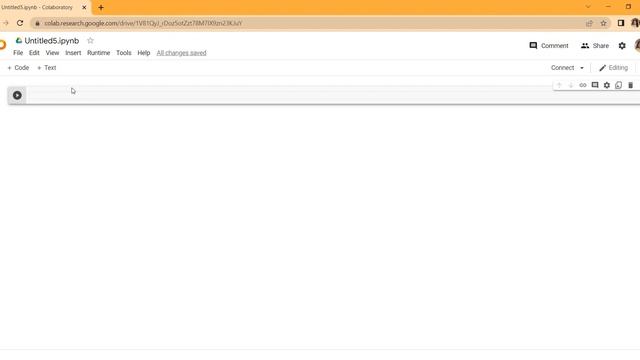Open the Editing mode menu
The width and height of the screenshot is (640, 360).
tap(613, 68)
